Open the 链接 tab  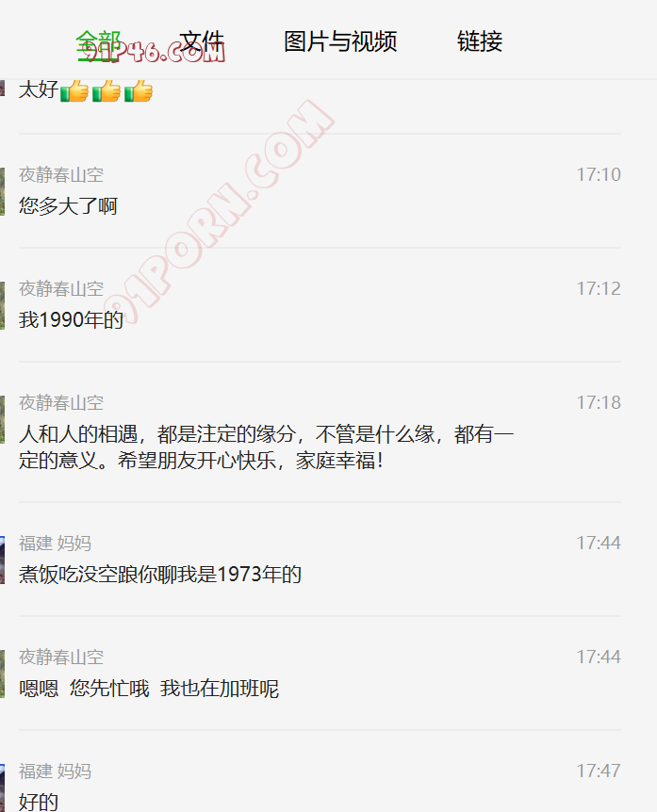coord(480,42)
